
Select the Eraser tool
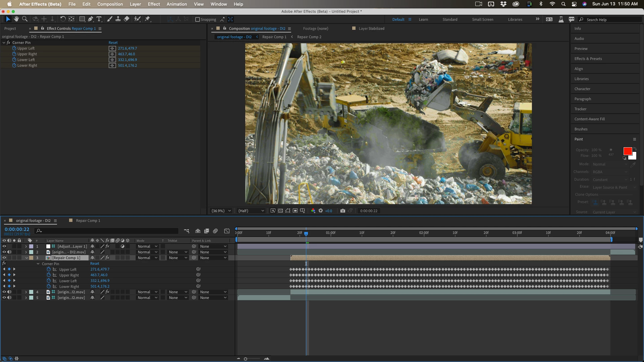tap(126, 19)
